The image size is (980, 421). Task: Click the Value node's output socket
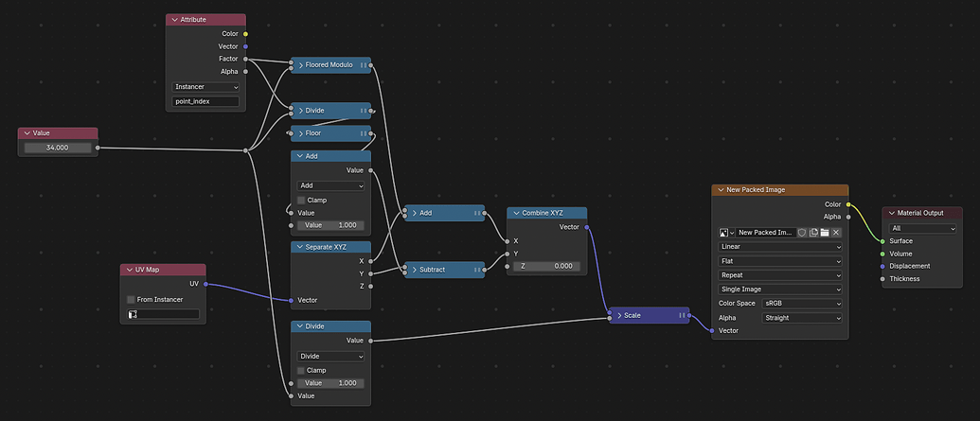click(98, 148)
